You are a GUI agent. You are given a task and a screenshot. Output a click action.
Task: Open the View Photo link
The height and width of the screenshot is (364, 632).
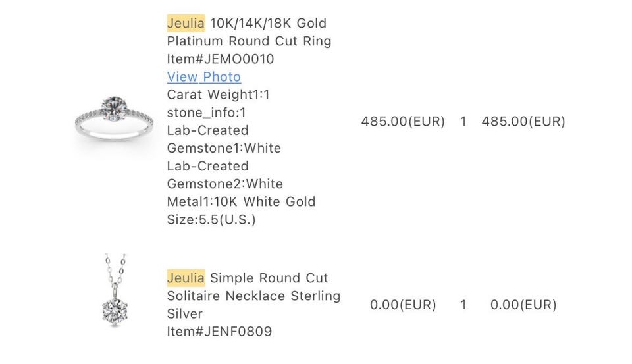click(204, 76)
